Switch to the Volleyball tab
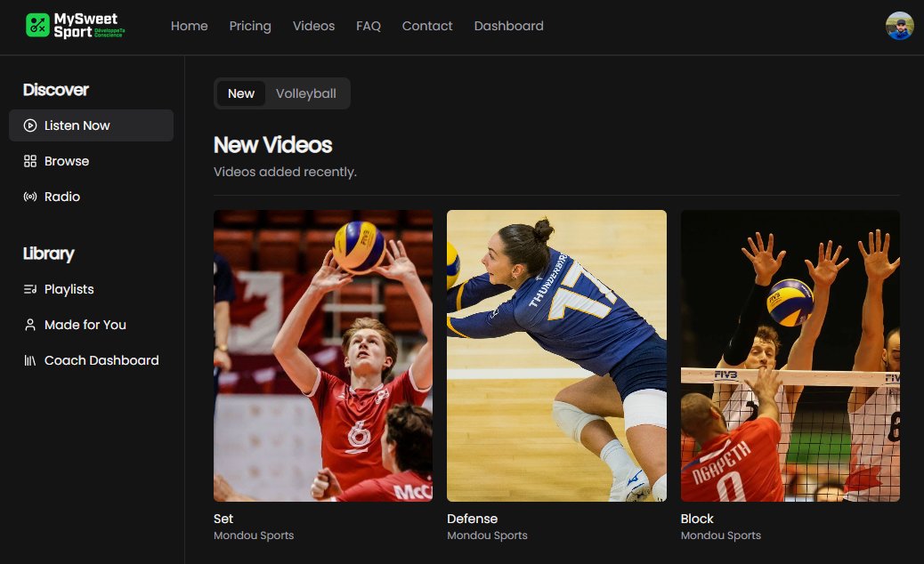Screen dimensions: 924x564 (x=305, y=93)
